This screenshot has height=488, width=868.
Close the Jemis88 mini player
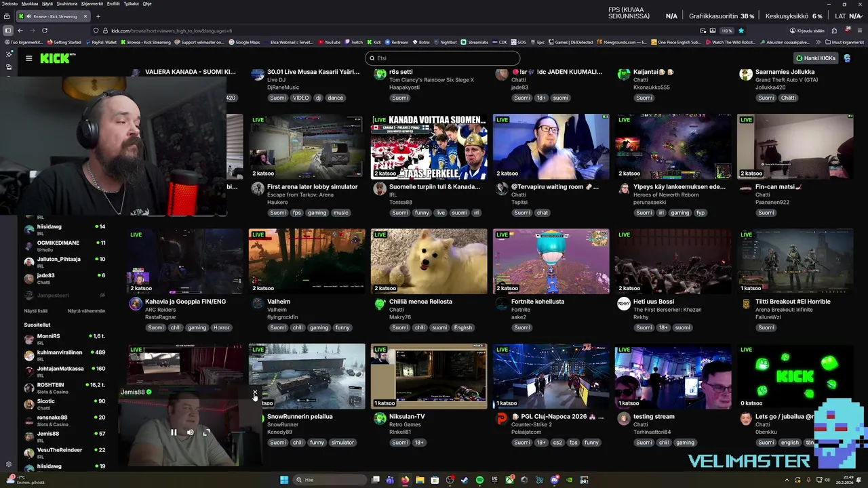coord(255,392)
